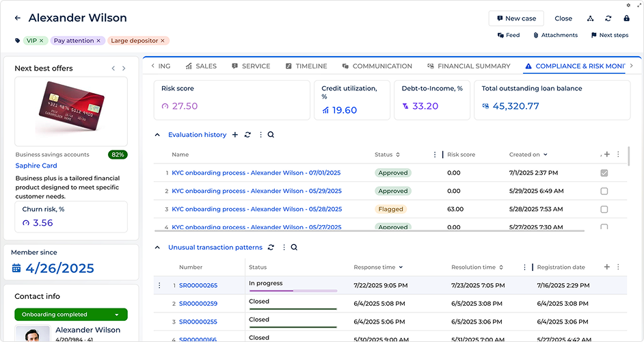
Task: Open the Timeline tab
Action: (306, 66)
